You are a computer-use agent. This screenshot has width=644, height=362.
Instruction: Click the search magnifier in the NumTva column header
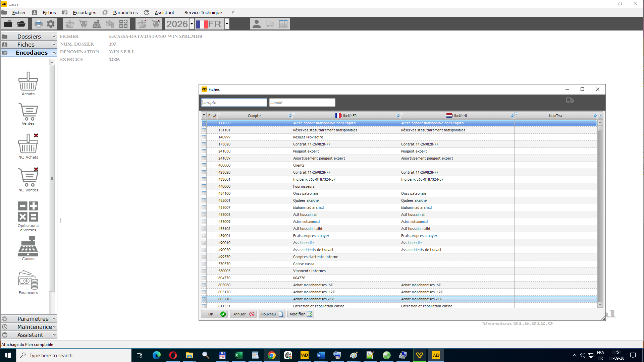pos(595,116)
